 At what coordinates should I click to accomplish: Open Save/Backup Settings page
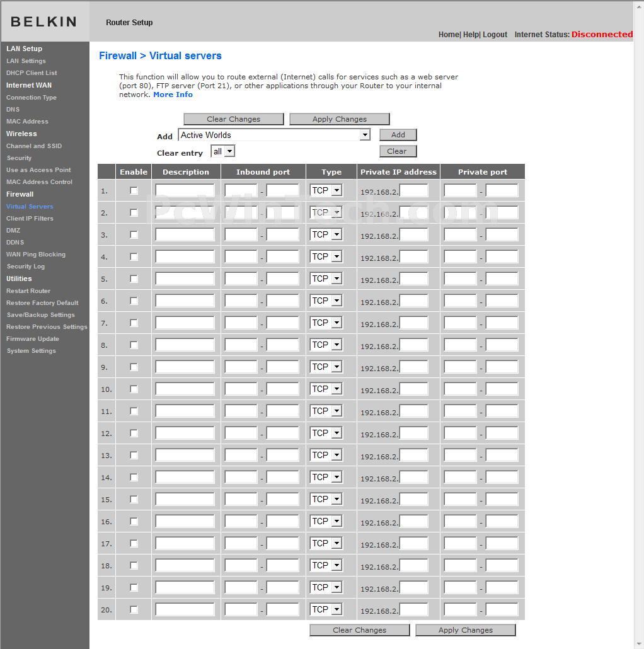coord(40,315)
